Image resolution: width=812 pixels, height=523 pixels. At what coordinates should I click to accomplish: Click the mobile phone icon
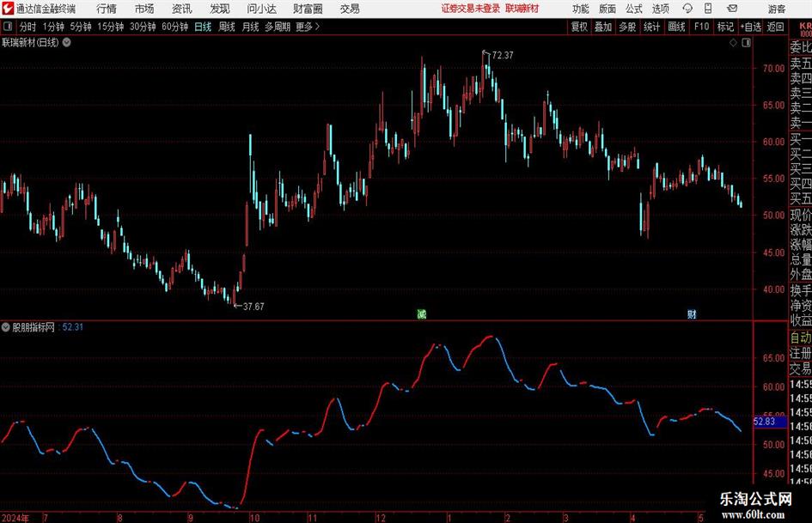[x=708, y=9]
